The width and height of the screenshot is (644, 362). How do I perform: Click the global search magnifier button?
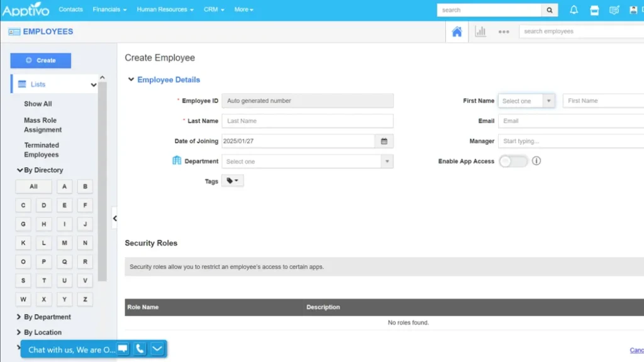click(x=550, y=10)
